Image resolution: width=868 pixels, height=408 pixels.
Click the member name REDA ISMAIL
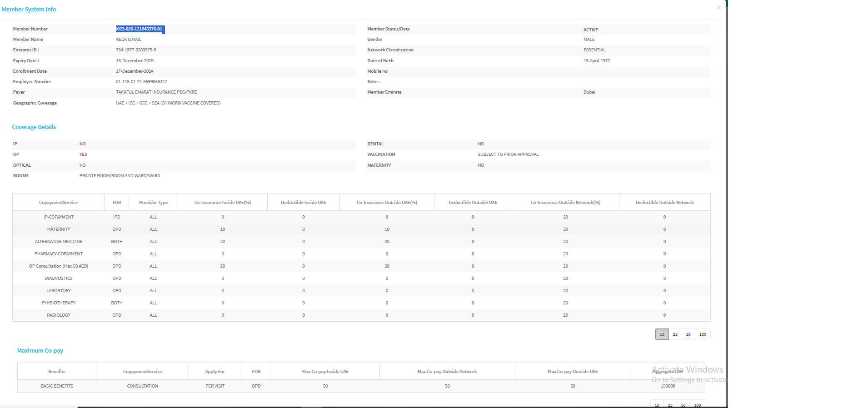tap(129, 40)
